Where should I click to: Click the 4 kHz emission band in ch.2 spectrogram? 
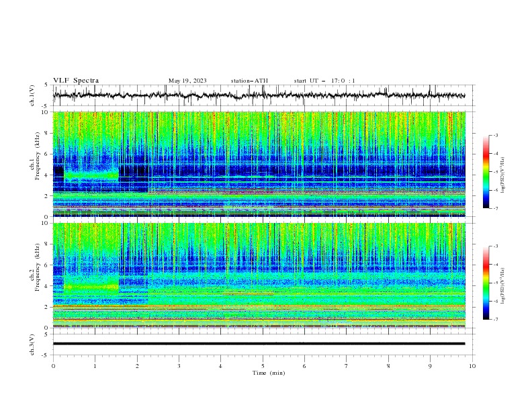tap(91, 287)
